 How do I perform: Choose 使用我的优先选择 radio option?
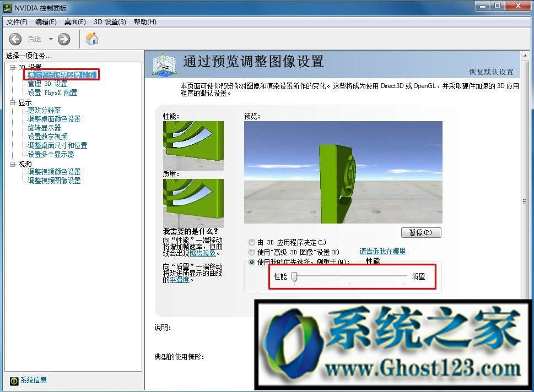252,262
